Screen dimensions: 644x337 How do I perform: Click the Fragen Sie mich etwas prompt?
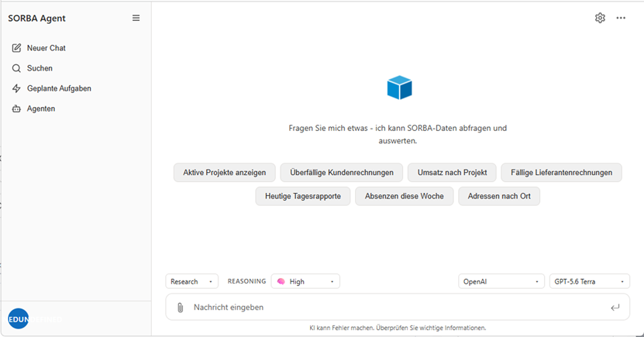click(397, 134)
